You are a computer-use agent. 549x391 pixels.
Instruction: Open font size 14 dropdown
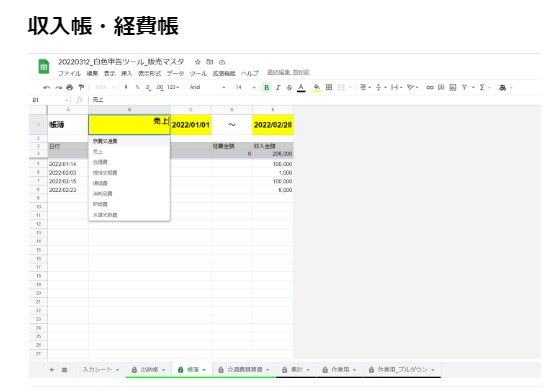[x=245, y=87]
